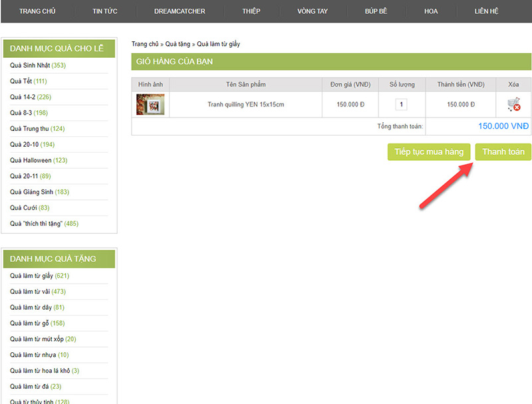Remove item using the cart delete icon
Screen dimensions: 532x404
coord(513,104)
